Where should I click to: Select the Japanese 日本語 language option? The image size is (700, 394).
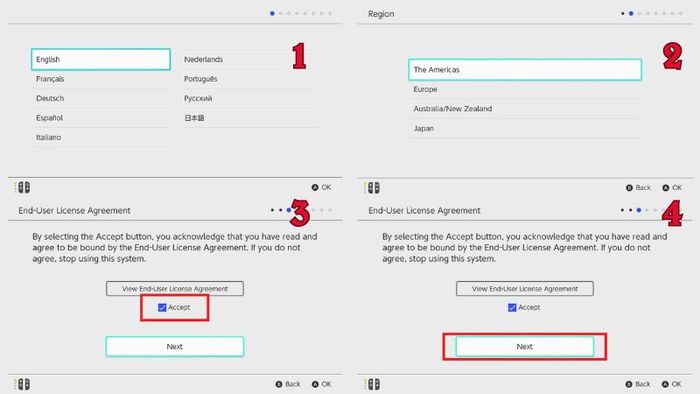(250, 118)
